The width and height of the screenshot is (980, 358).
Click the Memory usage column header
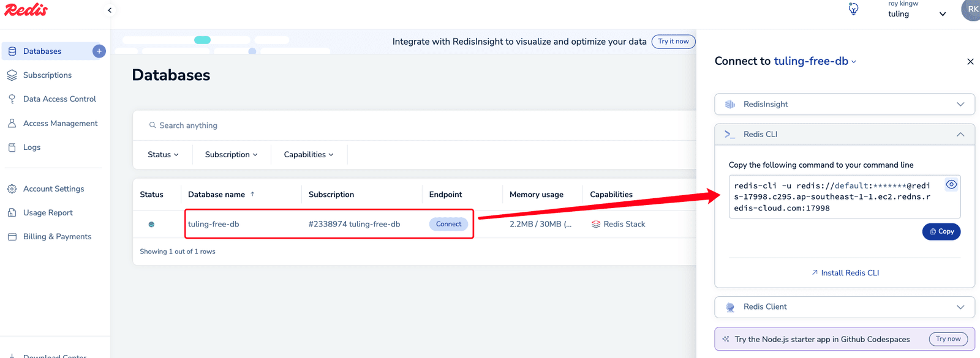coord(537,195)
